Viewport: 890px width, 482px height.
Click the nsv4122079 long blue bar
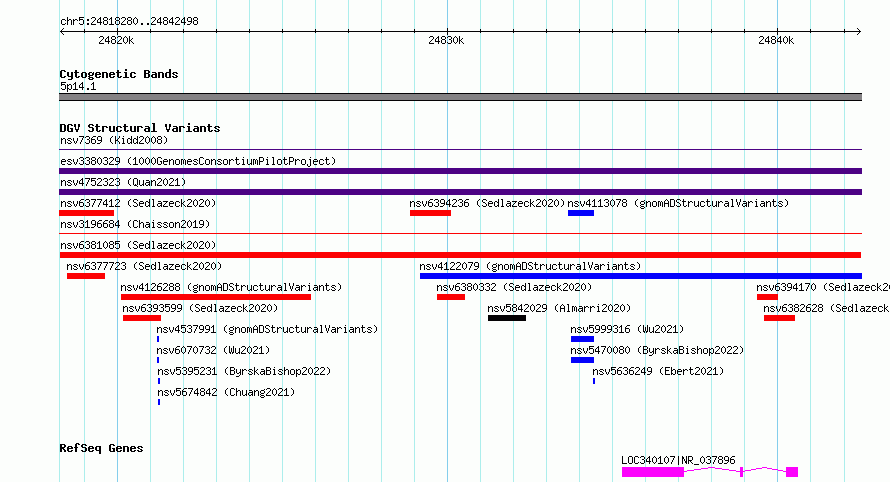pyautogui.click(x=641, y=276)
